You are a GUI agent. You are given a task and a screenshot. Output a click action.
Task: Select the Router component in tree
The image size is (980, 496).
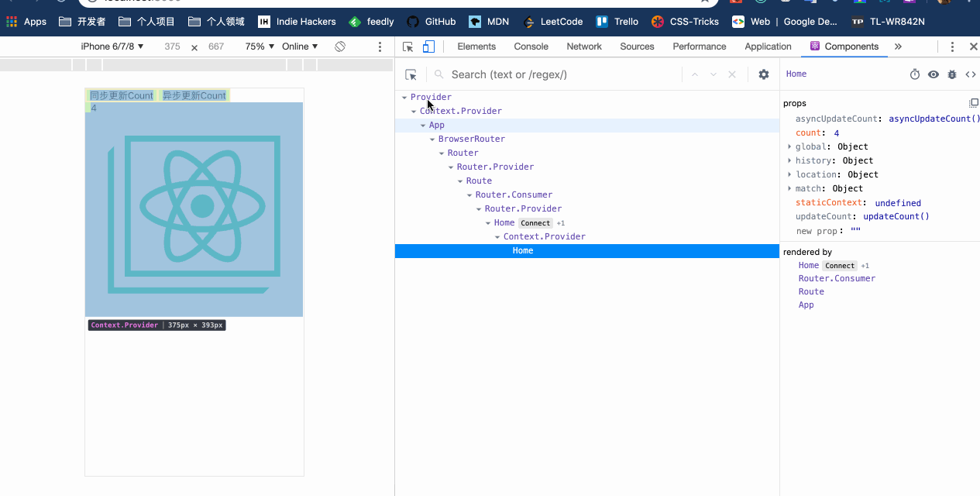coord(462,153)
